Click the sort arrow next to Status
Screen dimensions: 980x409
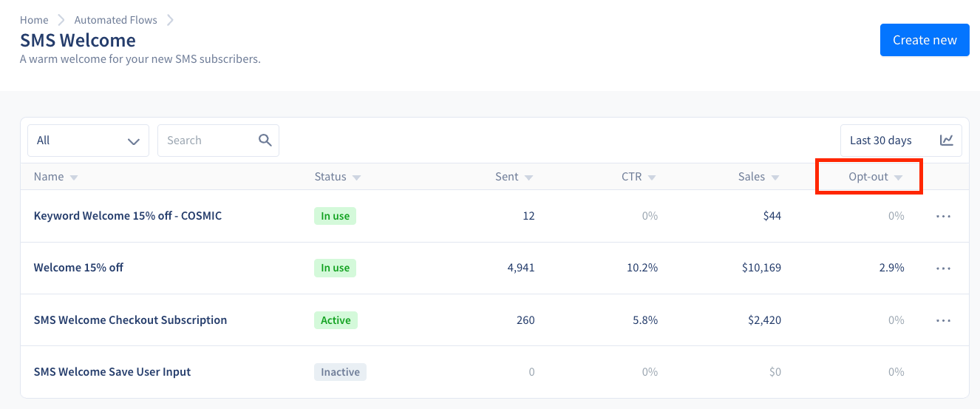[x=356, y=178]
